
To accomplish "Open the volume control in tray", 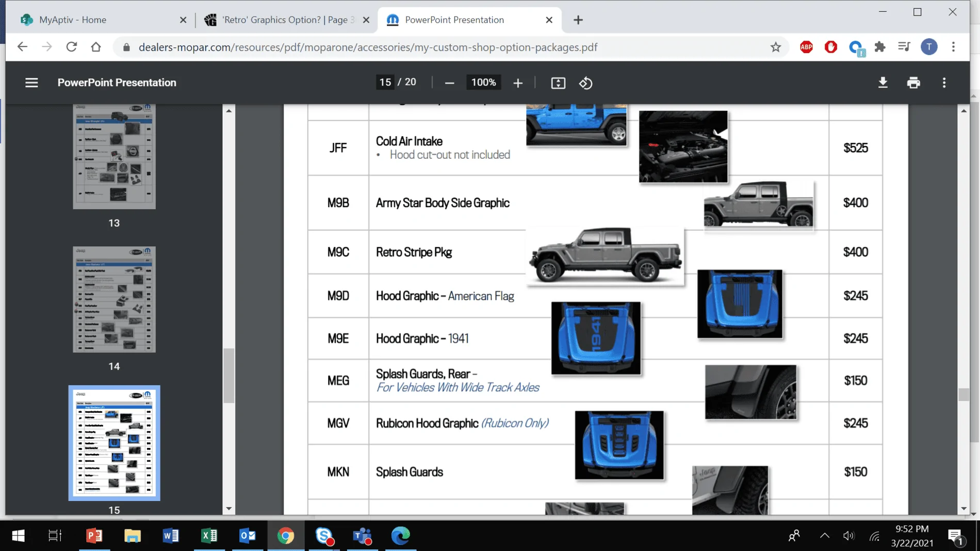I will pos(848,536).
